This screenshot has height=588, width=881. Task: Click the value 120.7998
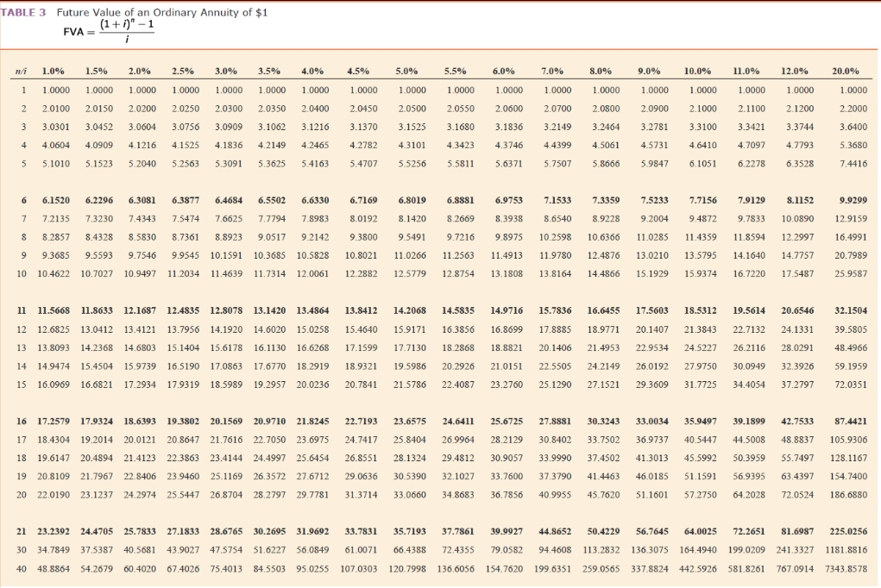pyautogui.click(x=407, y=569)
